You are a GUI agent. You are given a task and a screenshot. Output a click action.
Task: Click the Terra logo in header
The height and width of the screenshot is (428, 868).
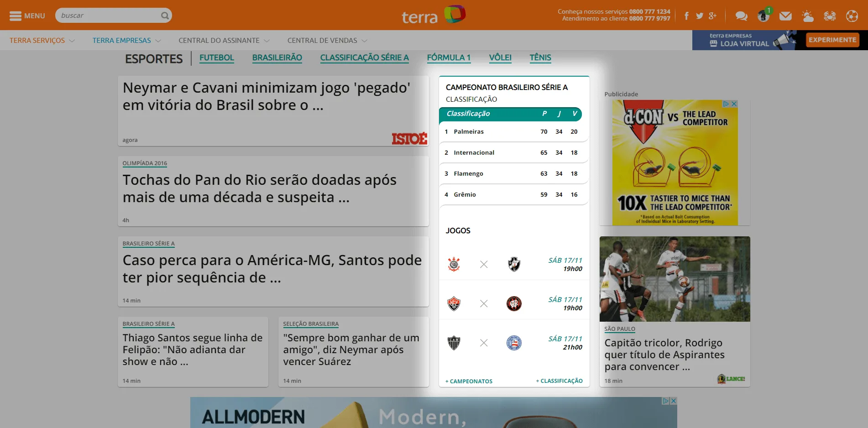click(433, 15)
